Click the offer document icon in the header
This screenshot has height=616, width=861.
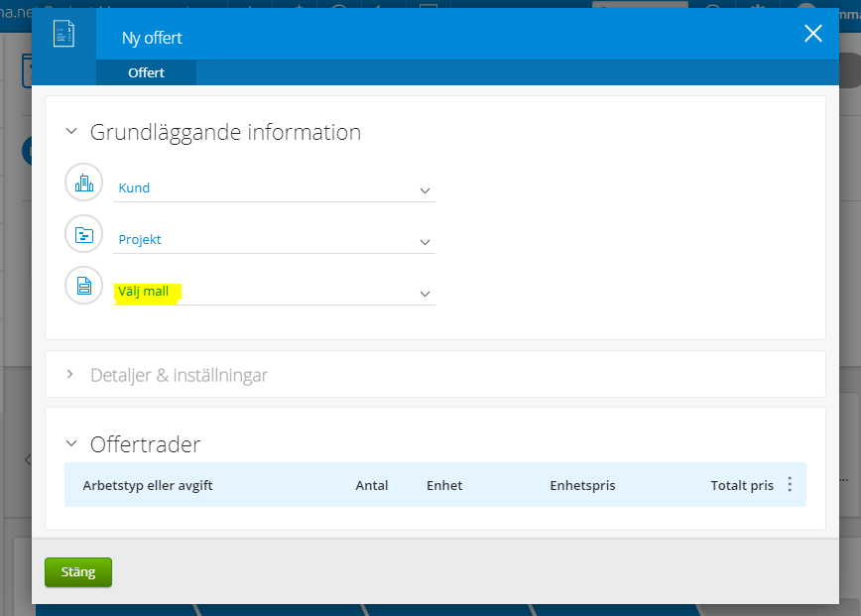click(x=63, y=34)
